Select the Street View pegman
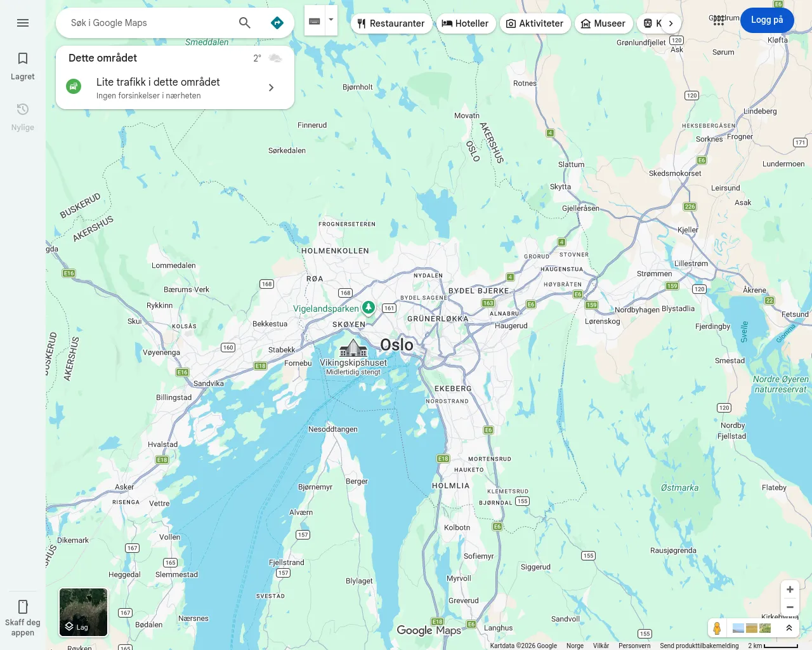812x650 pixels. point(717,628)
